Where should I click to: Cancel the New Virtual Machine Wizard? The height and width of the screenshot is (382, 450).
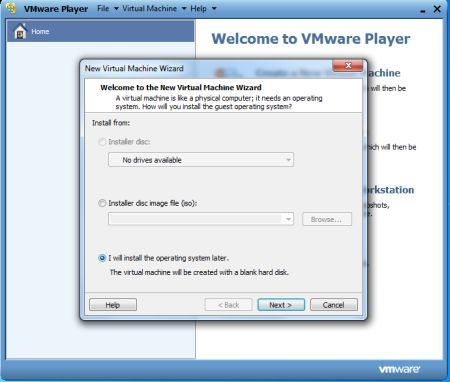[334, 305]
